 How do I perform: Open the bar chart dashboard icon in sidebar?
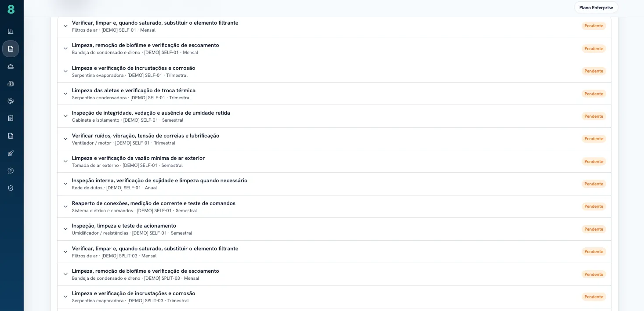(x=11, y=31)
